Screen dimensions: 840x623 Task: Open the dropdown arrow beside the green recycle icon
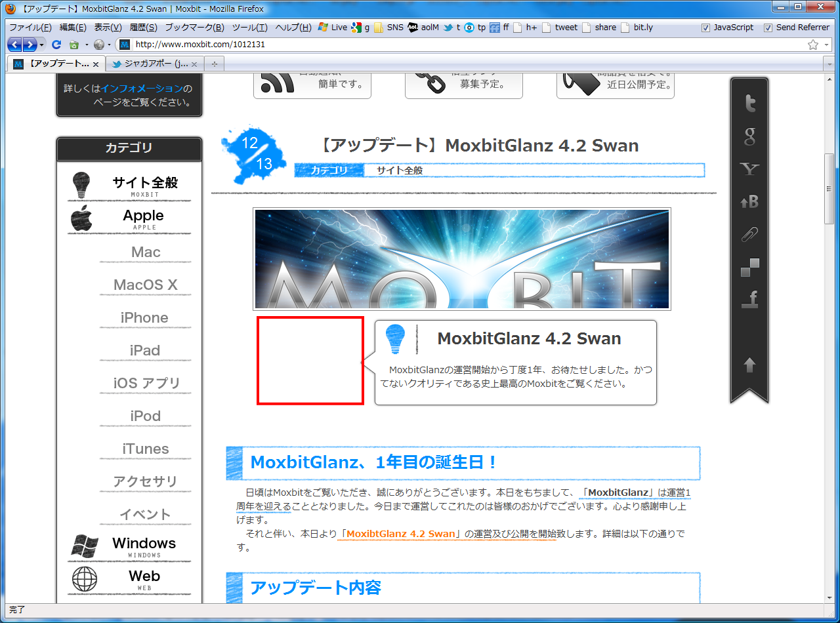point(87,45)
